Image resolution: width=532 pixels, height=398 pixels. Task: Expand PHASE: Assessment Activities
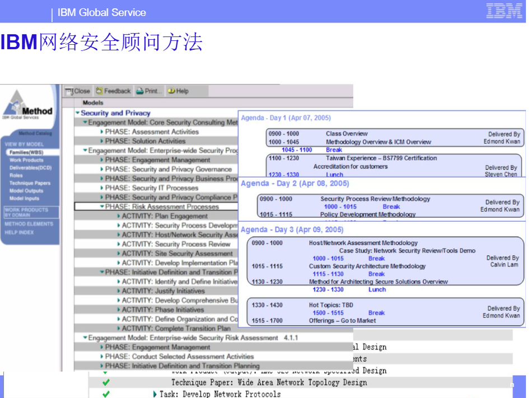pos(101,132)
